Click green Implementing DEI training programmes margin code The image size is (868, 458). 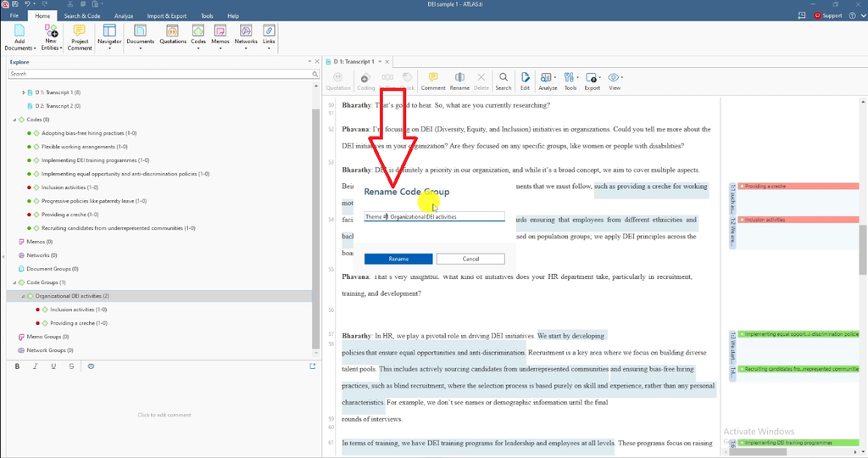coord(798,443)
